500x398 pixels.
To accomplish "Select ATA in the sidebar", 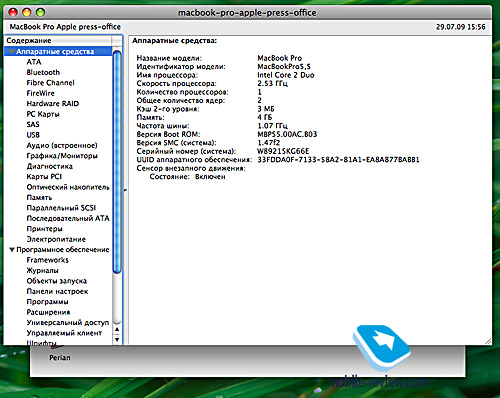I will click(34, 62).
